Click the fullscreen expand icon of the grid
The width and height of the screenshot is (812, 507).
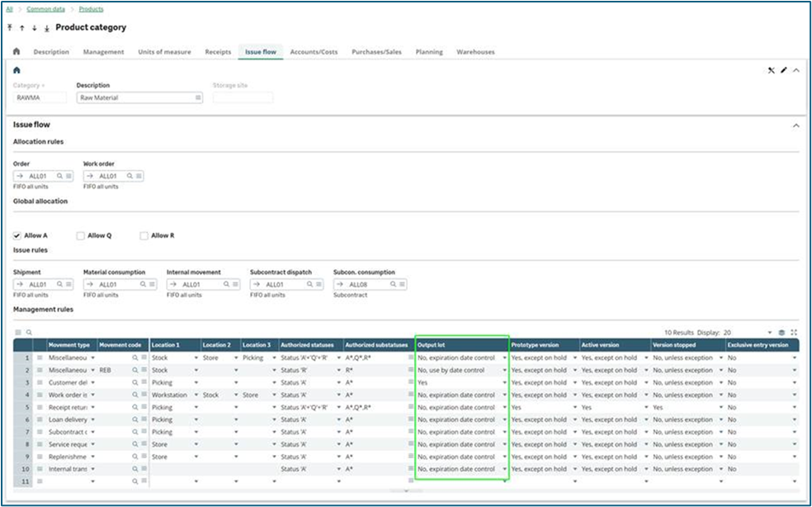pyautogui.click(x=794, y=332)
